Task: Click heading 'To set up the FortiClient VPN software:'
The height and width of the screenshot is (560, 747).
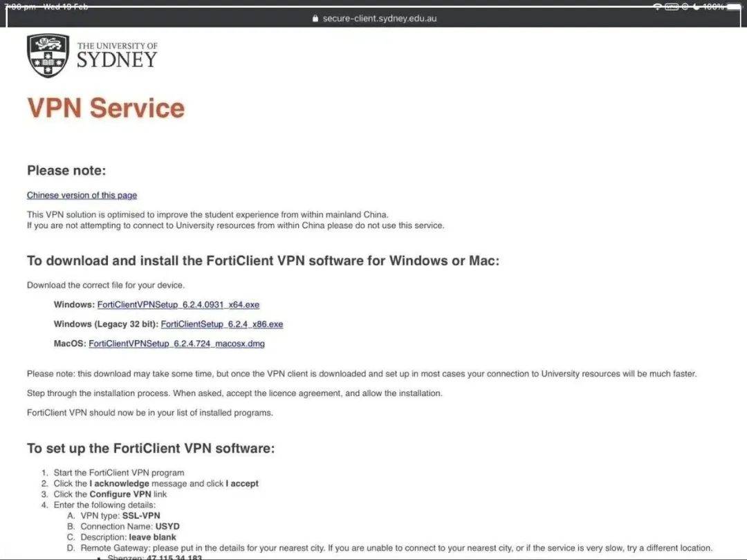Action: click(x=151, y=449)
